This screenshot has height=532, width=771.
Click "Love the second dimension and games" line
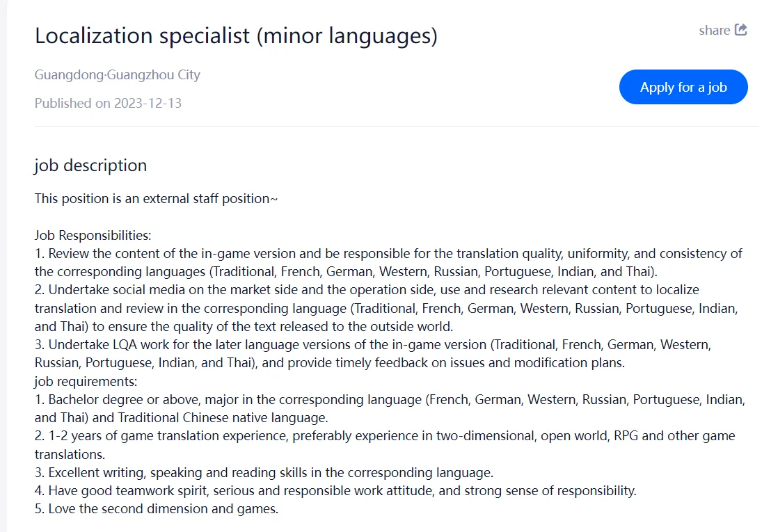[157, 509]
